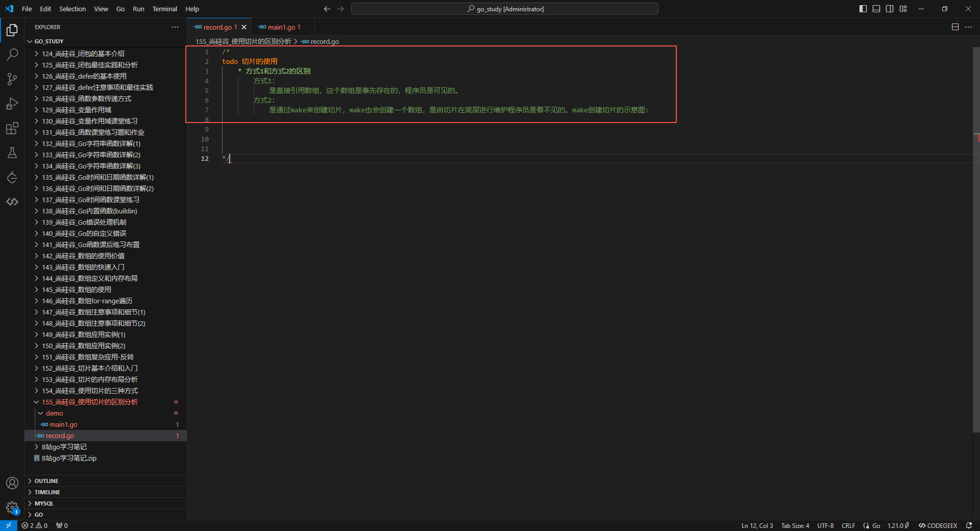Open the Terminal menu

(165, 9)
